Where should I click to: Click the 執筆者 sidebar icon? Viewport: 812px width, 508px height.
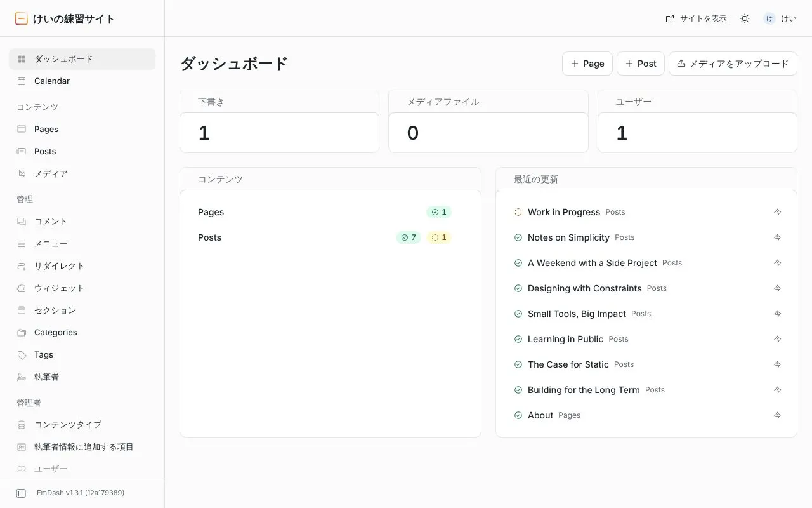tap(22, 377)
